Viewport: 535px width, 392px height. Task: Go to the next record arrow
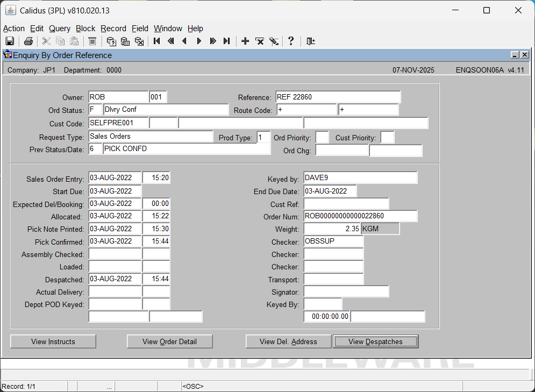(199, 41)
